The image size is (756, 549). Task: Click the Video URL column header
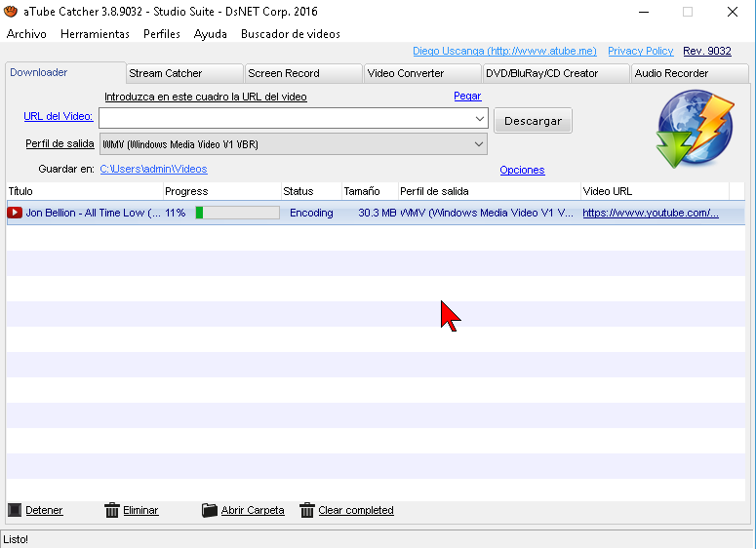point(655,191)
